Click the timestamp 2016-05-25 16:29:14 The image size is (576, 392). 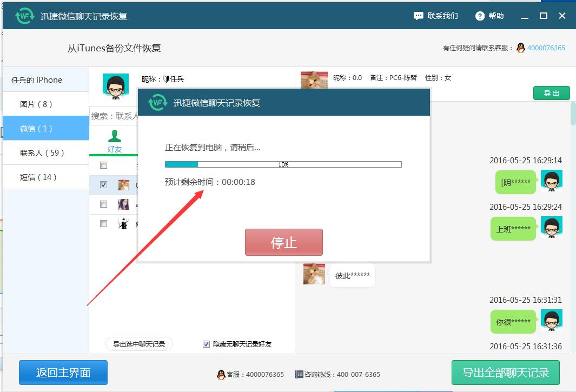pyautogui.click(x=525, y=161)
